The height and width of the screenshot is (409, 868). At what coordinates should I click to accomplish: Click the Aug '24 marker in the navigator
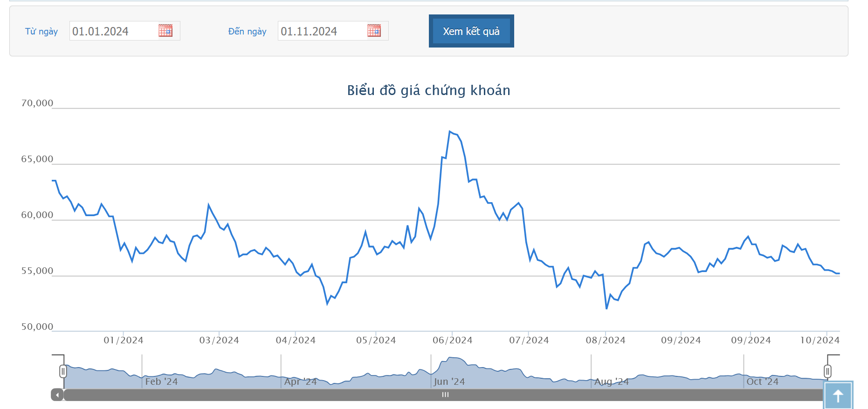[612, 382]
